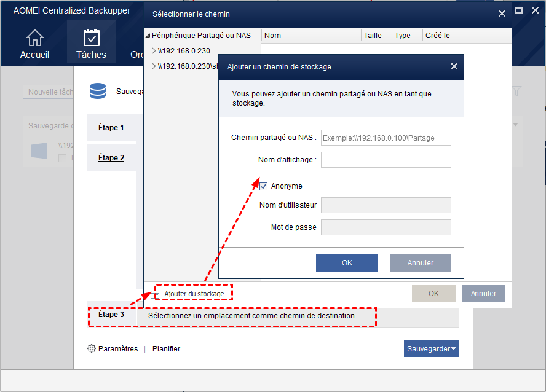Expand the \\192.168.0.230 tree node
546x392 pixels.
click(x=154, y=51)
